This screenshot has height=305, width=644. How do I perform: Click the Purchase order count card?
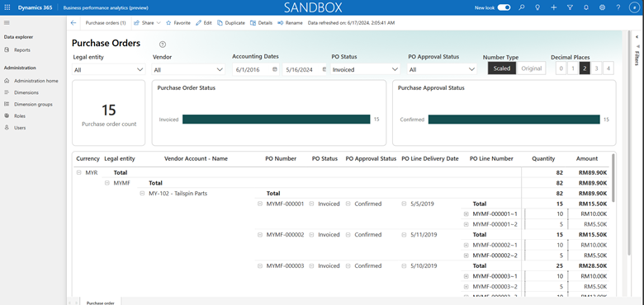point(109,113)
